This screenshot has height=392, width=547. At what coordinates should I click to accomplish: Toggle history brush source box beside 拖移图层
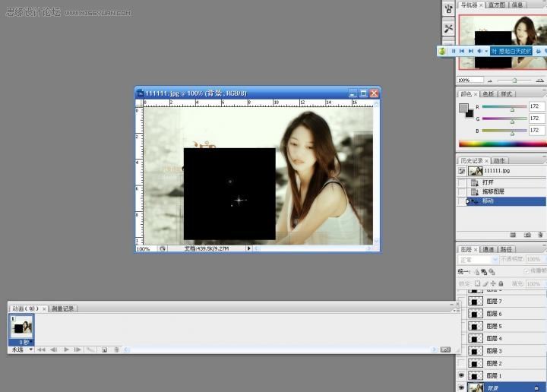[x=462, y=191]
